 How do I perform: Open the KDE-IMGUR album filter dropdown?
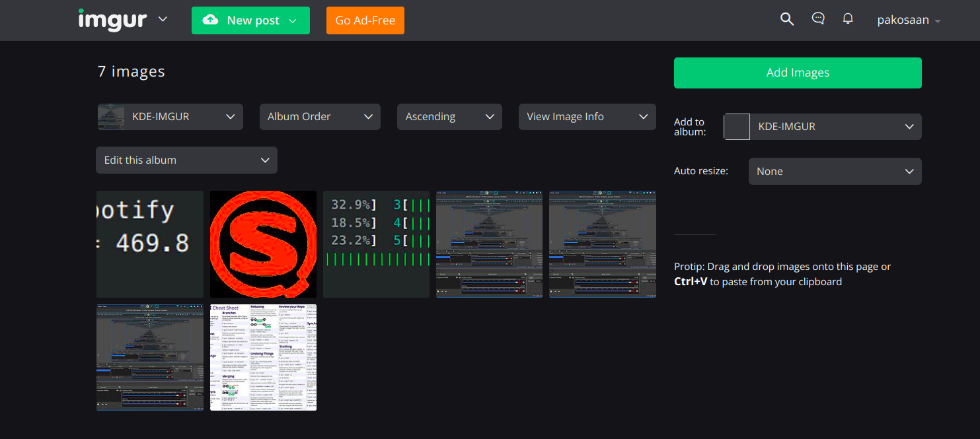(x=170, y=117)
